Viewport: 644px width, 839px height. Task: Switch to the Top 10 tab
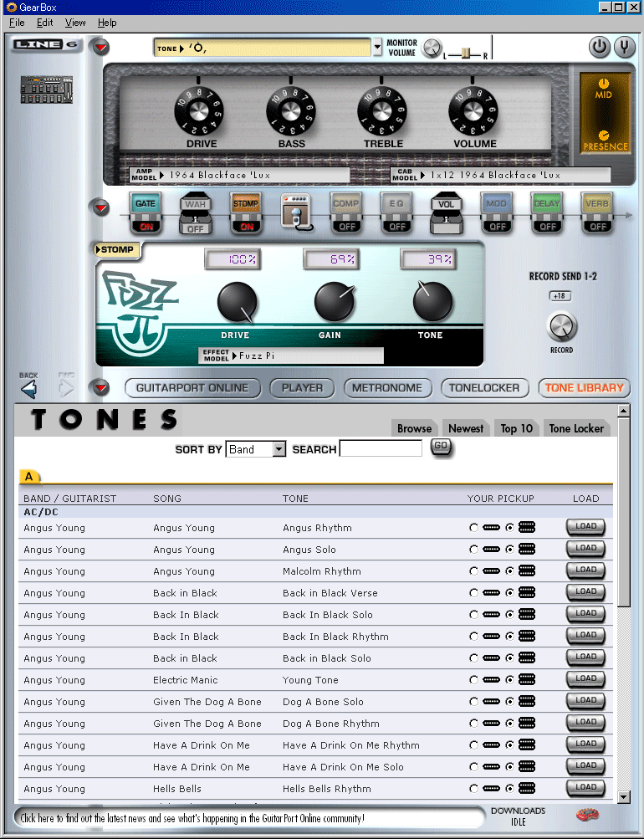[x=517, y=428]
